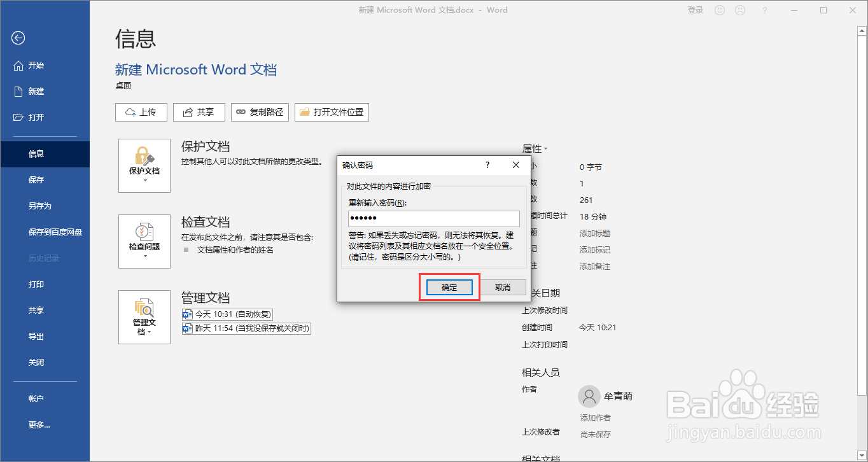Screen dimensions: 868x462
Task: Close the 确认密码 dialog
Action: (x=516, y=165)
